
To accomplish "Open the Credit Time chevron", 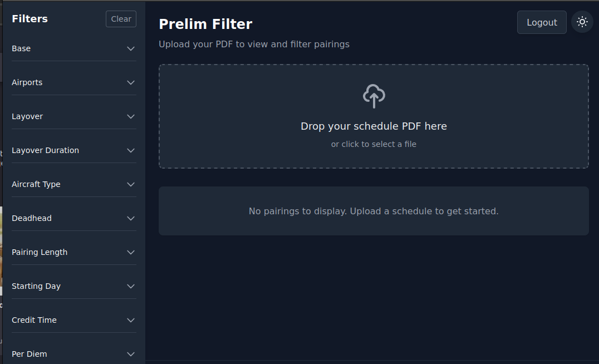I will (x=131, y=320).
